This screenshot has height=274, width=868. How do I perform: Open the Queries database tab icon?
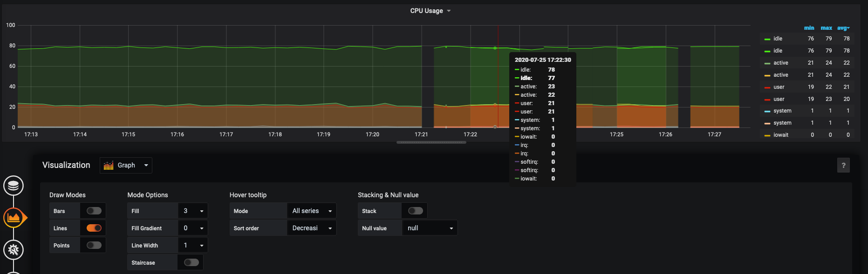[x=14, y=186]
